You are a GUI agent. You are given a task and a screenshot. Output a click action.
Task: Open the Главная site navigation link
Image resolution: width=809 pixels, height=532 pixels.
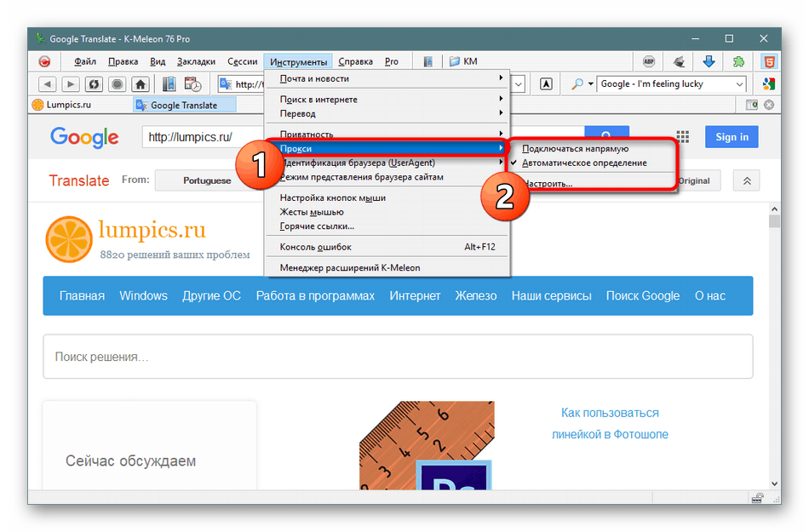point(82,296)
